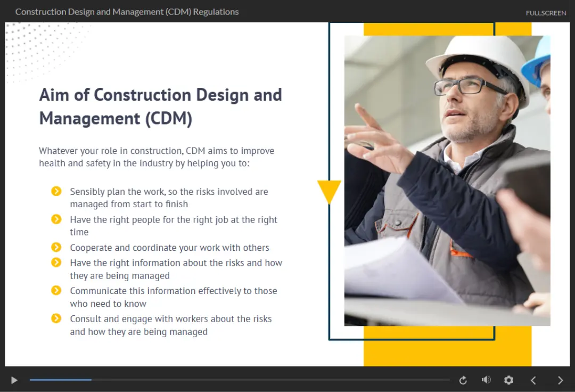The image size is (575, 392).
Task: Go to previous slide with left chevron
Action: point(533,380)
